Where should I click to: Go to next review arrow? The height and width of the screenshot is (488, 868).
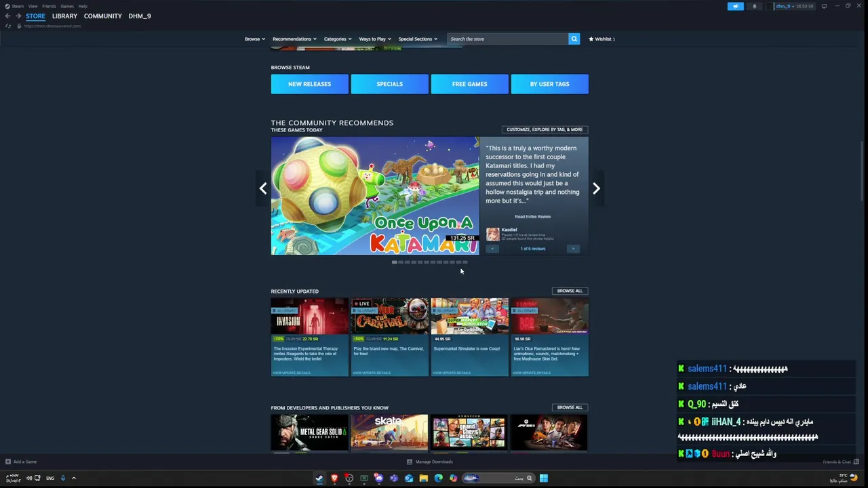(x=573, y=249)
